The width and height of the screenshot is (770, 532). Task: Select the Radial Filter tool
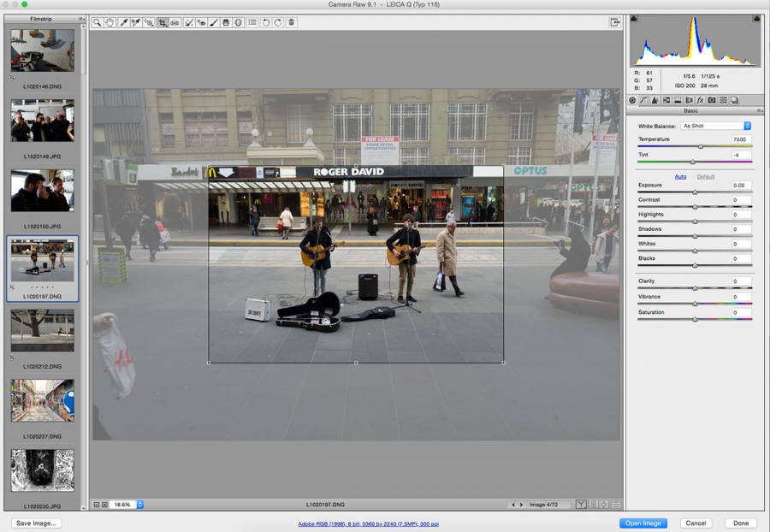pyautogui.click(x=238, y=22)
